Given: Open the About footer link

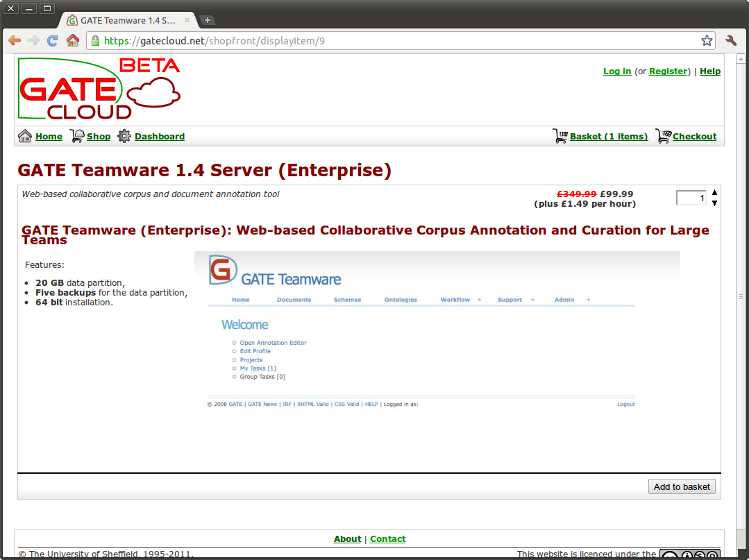Looking at the screenshot, I should [347, 539].
